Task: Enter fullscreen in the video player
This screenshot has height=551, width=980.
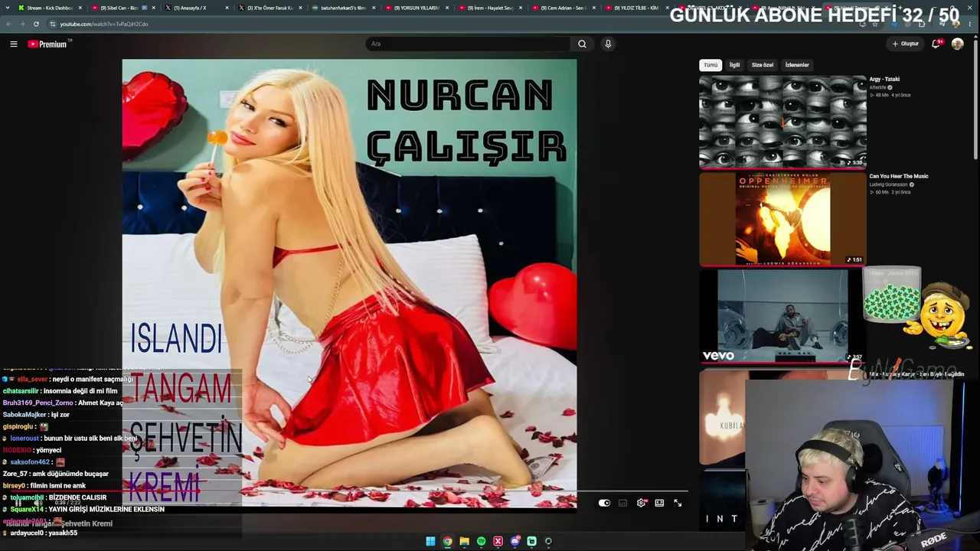Action: tap(678, 503)
